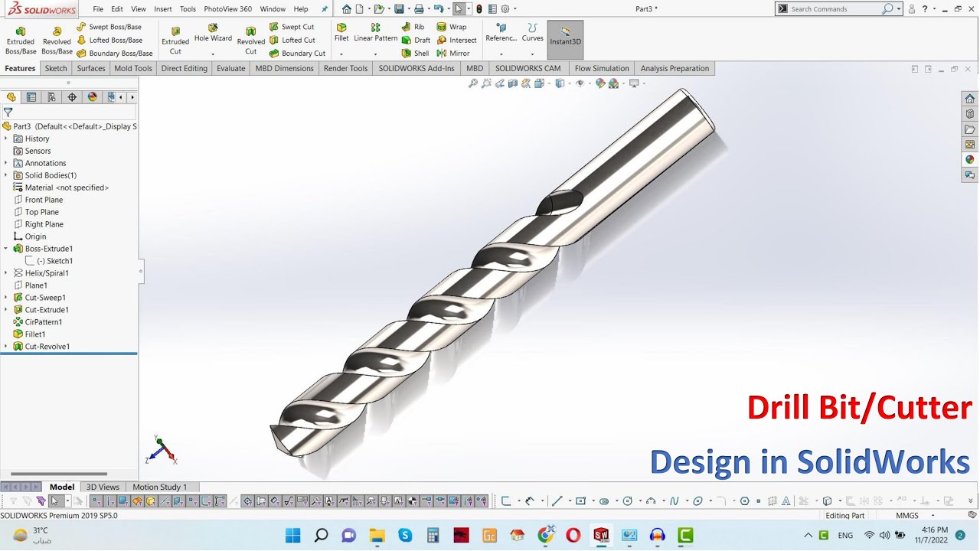Click the SOLIDWORKS taskbar icon
Image resolution: width=980 pixels, height=551 pixels.
click(x=601, y=535)
